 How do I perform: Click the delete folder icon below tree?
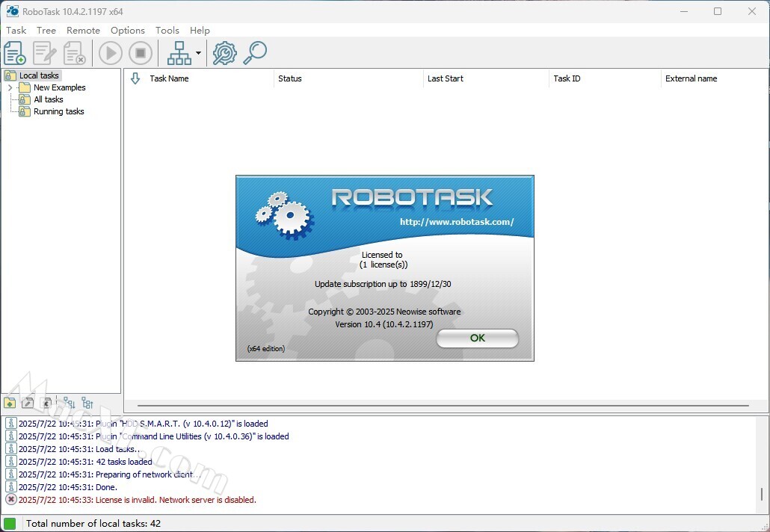click(46, 403)
